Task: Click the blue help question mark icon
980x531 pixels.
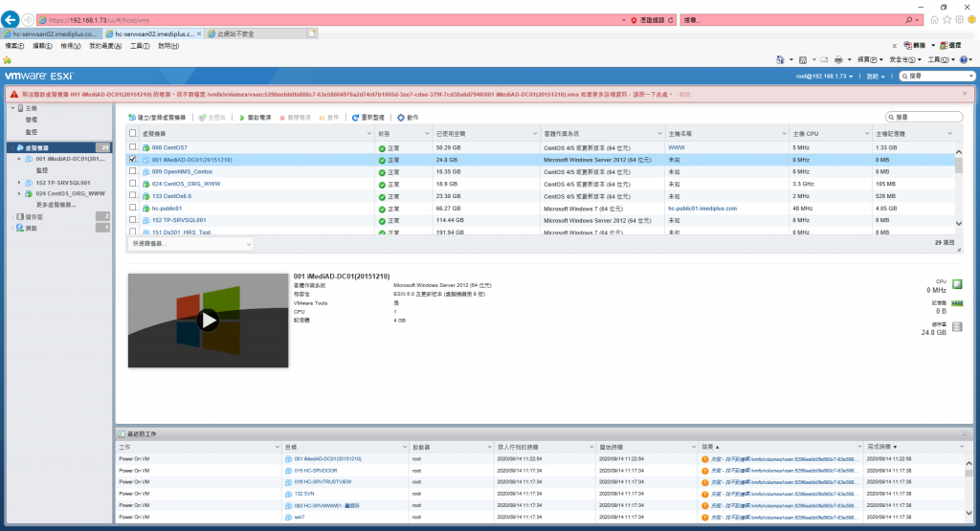Action: tap(964, 60)
